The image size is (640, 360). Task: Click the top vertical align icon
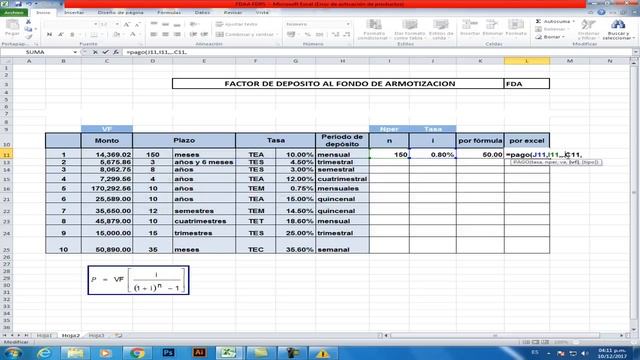[153, 24]
